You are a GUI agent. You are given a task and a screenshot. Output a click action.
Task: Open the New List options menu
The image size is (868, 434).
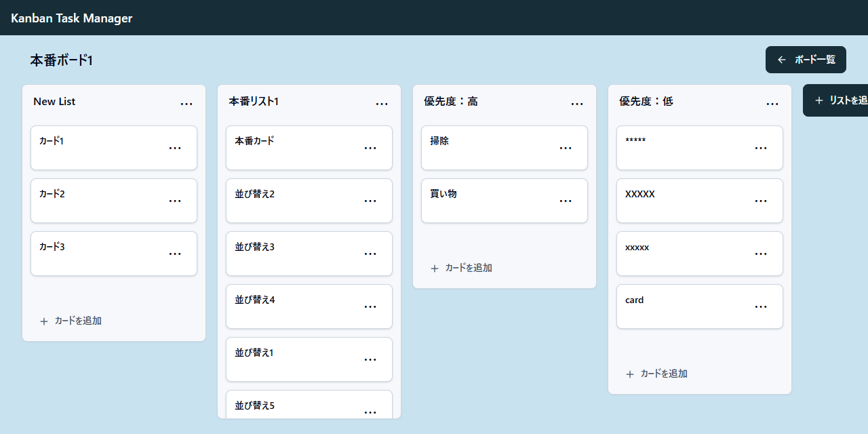click(186, 104)
